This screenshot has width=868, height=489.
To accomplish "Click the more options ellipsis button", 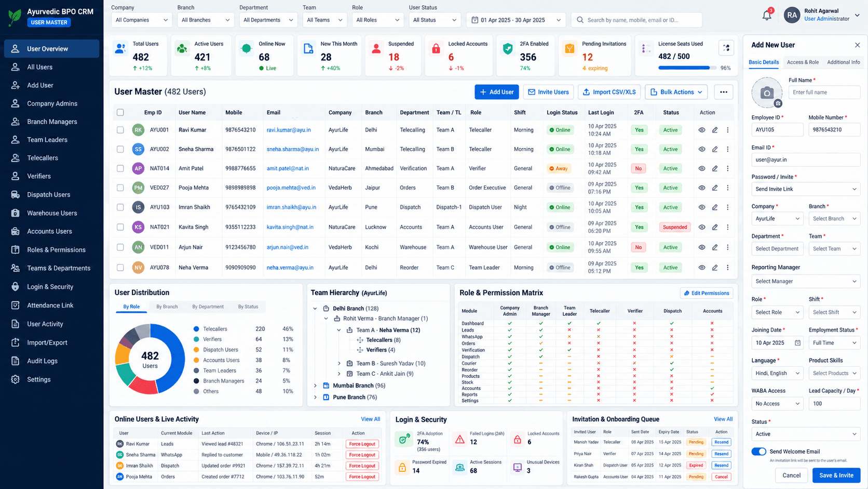I will coord(724,92).
